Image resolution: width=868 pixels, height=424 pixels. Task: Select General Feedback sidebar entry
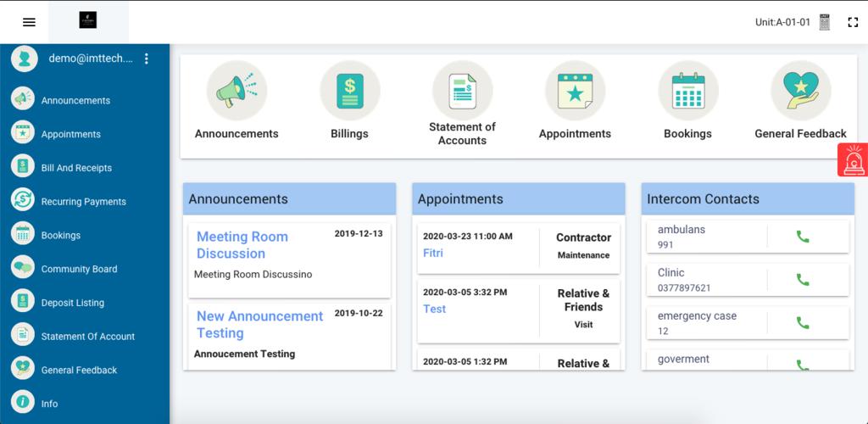79,371
